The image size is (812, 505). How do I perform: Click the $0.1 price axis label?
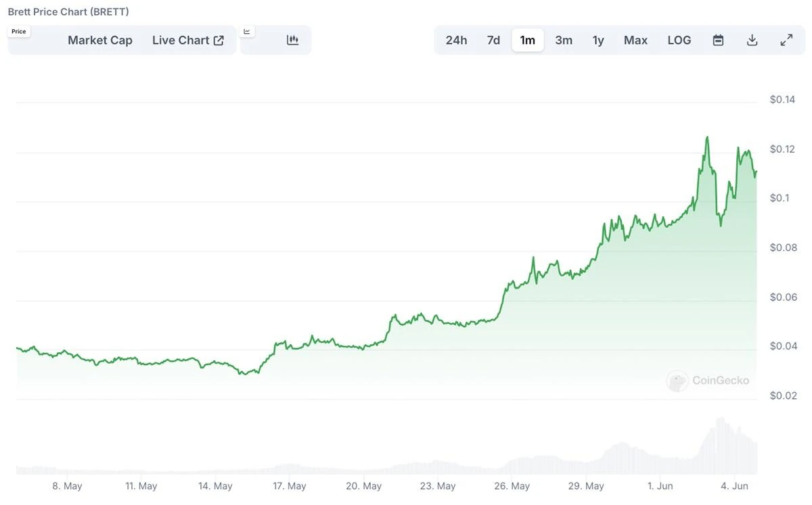coord(780,198)
